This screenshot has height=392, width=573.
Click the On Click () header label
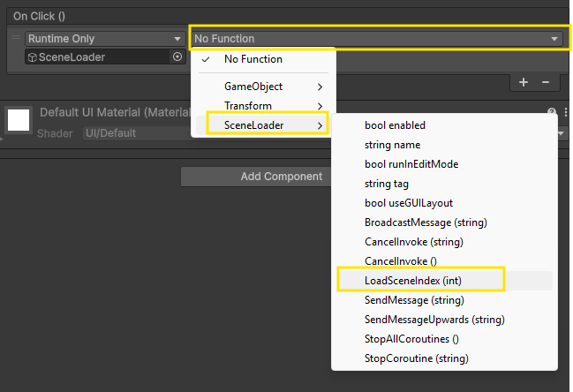click(39, 16)
